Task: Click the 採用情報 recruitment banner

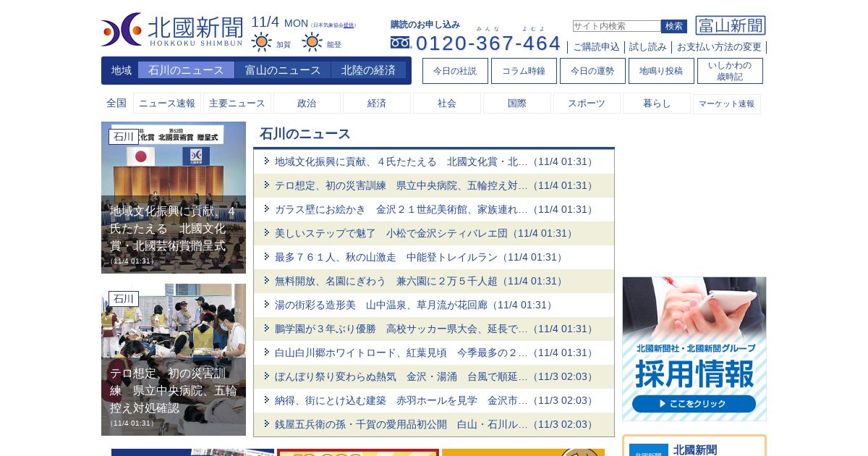Action: (x=694, y=349)
